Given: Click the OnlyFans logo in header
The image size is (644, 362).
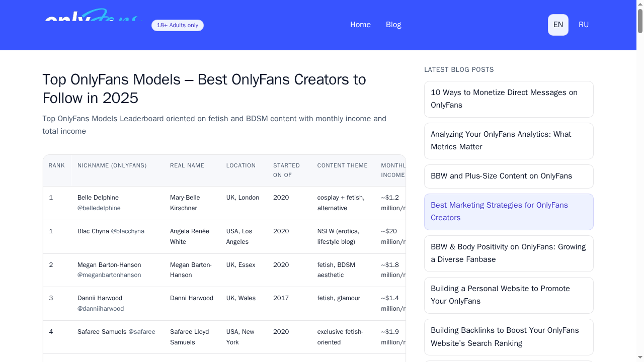Looking at the screenshot, I should (x=93, y=16).
